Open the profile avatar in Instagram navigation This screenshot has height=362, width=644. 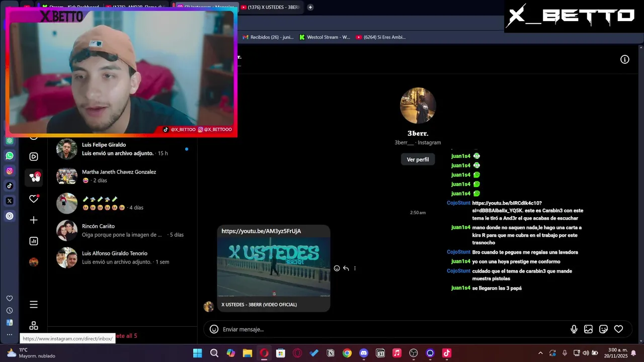click(34, 262)
